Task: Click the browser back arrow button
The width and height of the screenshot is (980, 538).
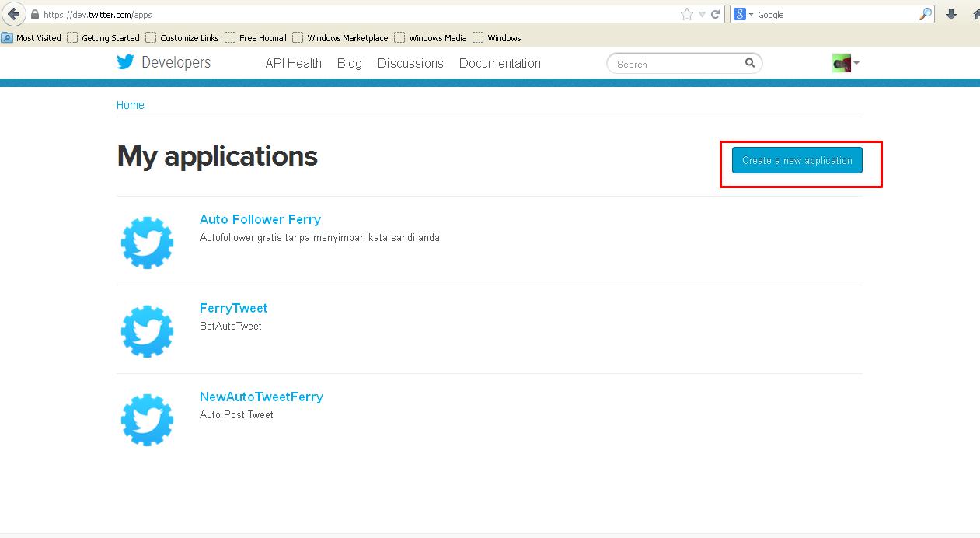Action: pyautogui.click(x=12, y=14)
